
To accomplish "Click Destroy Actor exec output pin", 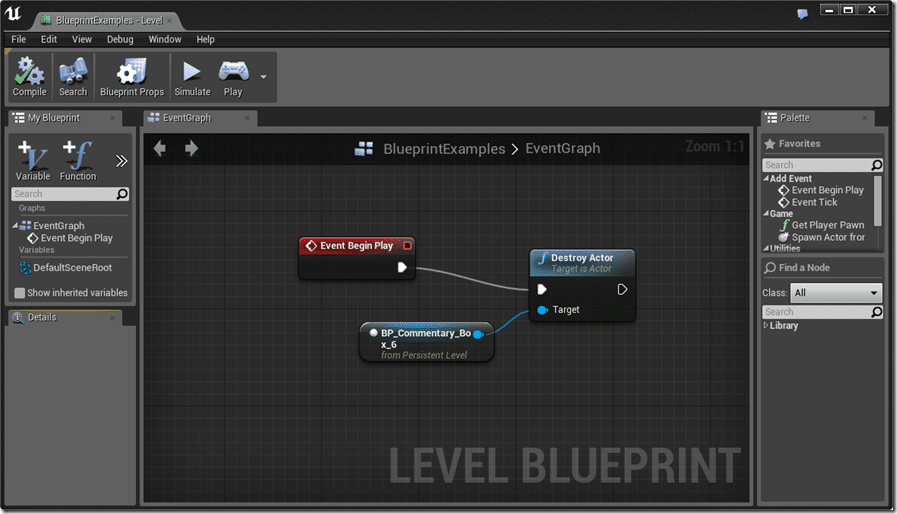I will [x=622, y=290].
